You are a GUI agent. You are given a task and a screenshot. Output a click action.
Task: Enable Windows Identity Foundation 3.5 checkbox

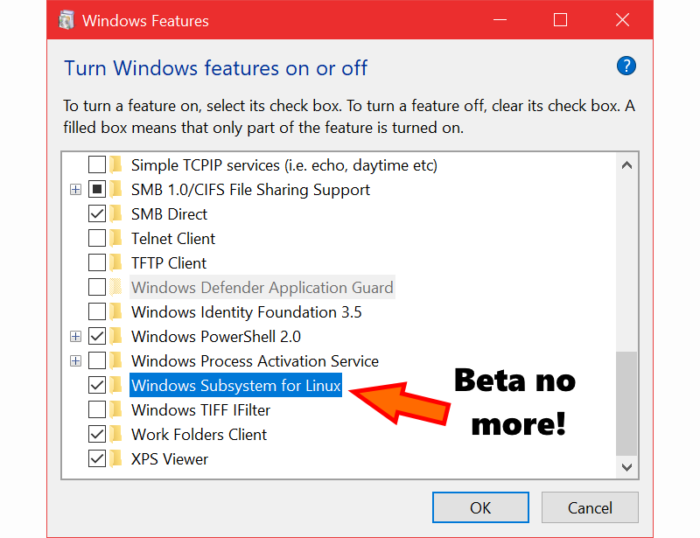pyautogui.click(x=97, y=312)
